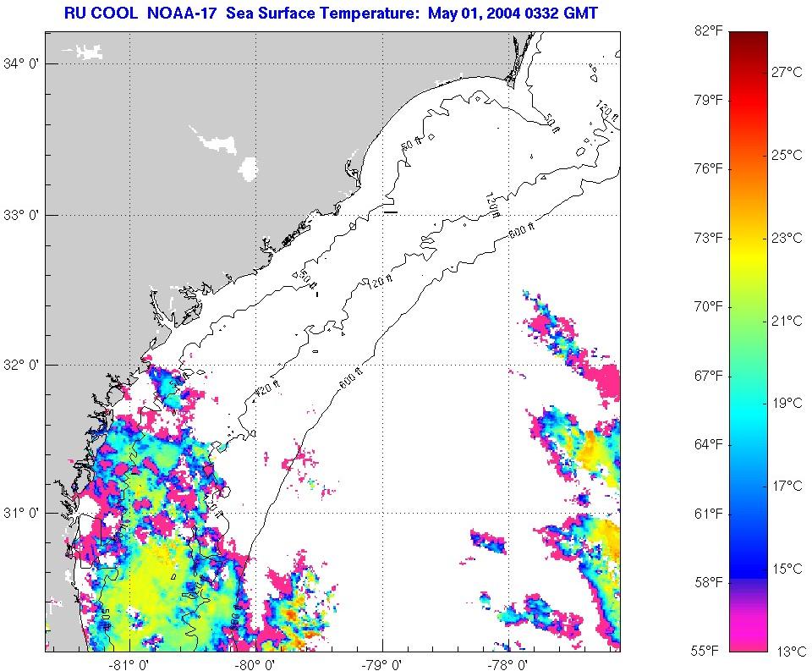Image resolution: width=812 pixels, height=671 pixels.
Task: Click the '64°F' colorbar label
Action: [x=709, y=444]
